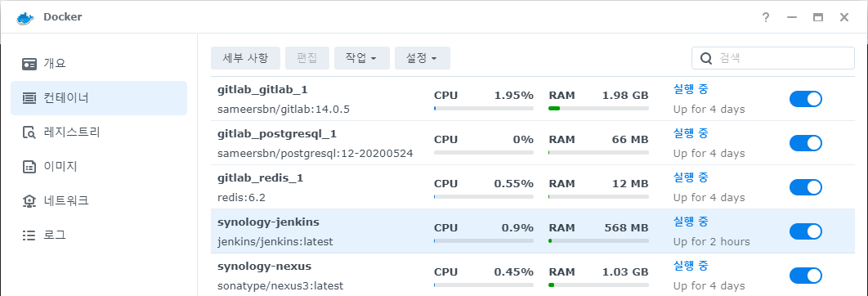The image size is (868, 296).
Task: Click image name jenkins/jenkins:latest
Action: pos(275,242)
